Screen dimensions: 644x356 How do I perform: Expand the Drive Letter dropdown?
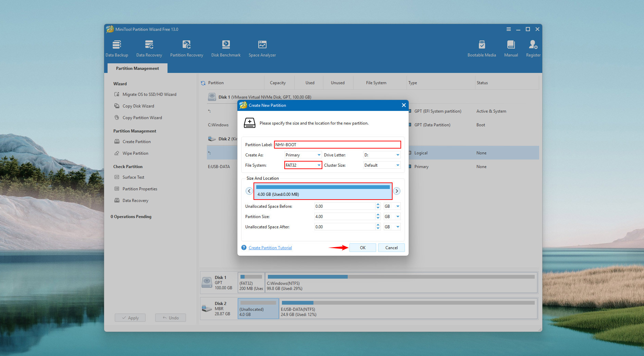(382, 155)
